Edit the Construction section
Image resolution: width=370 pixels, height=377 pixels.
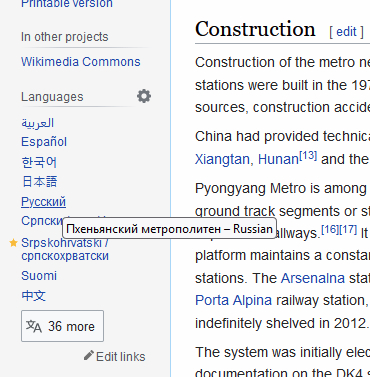(346, 32)
